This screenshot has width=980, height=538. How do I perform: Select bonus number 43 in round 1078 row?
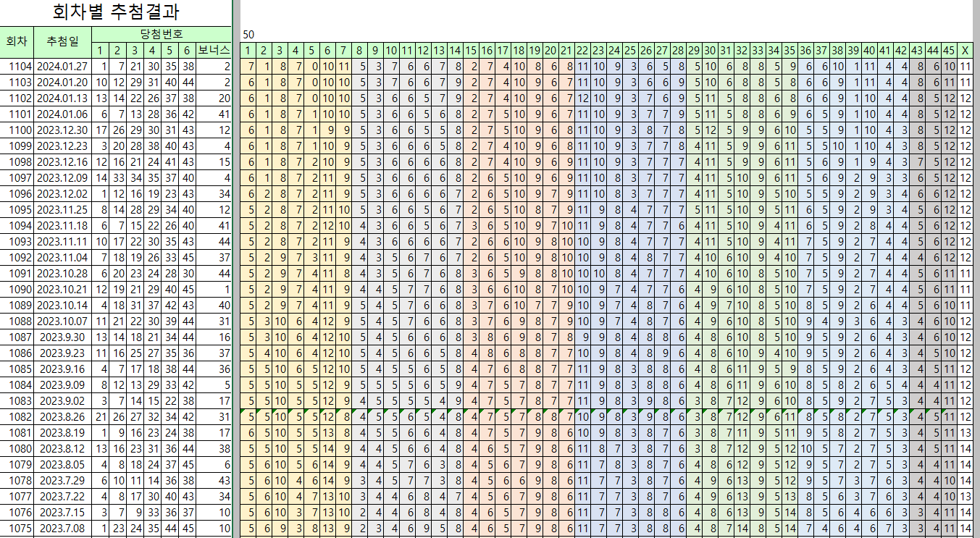point(214,481)
